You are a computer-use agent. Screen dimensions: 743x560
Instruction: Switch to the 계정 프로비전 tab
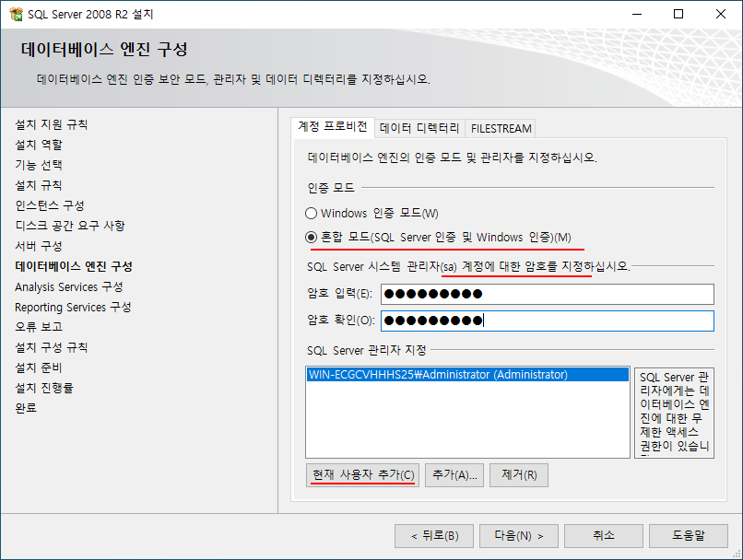point(333,127)
